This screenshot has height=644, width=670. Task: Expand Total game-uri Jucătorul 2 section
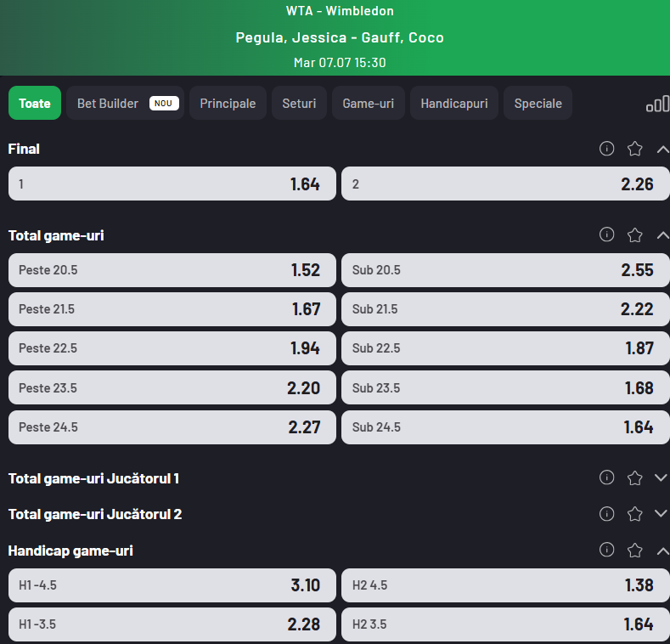point(661,513)
